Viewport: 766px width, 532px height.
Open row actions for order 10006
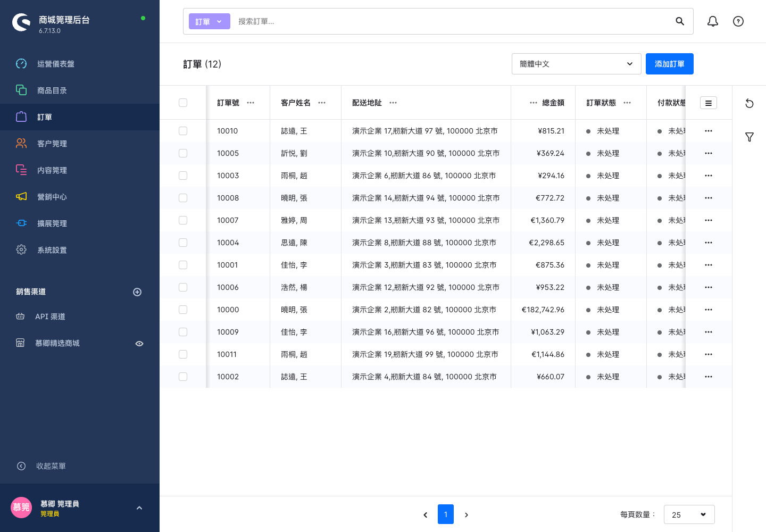pos(709,287)
